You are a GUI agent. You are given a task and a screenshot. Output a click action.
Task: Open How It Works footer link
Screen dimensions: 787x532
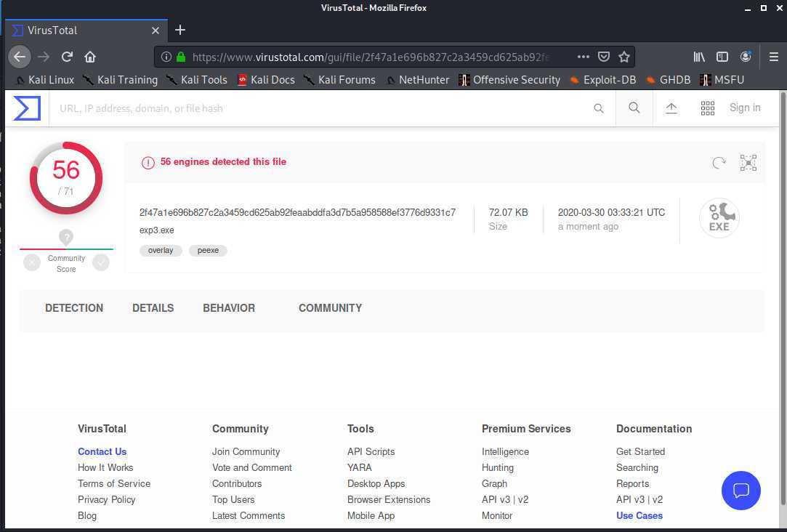(105, 468)
